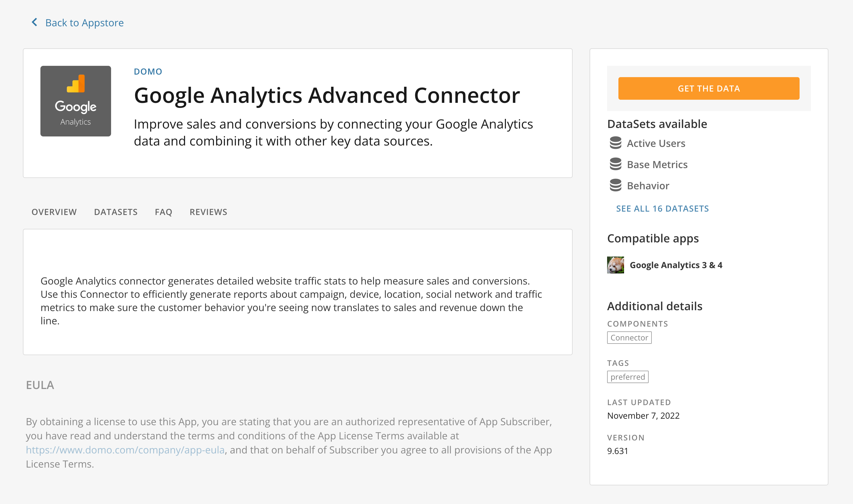Screen dimensions: 853x504
Task: Switch to the Overview tab
Action: [54, 212]
